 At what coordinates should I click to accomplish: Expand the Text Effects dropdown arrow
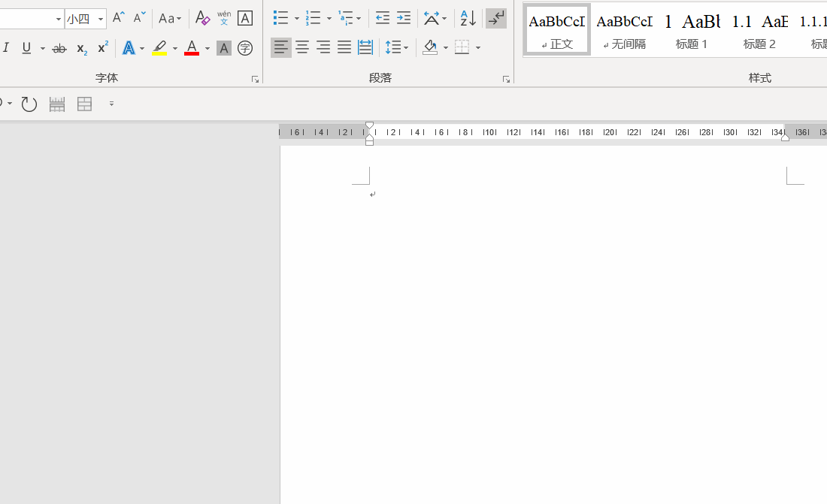tap(142, 49)
